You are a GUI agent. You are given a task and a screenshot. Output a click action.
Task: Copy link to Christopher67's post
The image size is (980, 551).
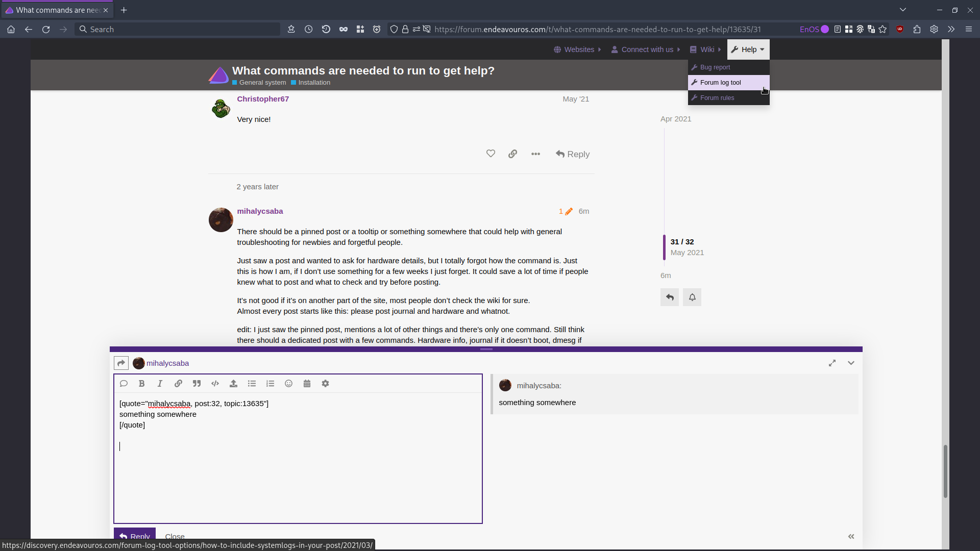[512, 154]
